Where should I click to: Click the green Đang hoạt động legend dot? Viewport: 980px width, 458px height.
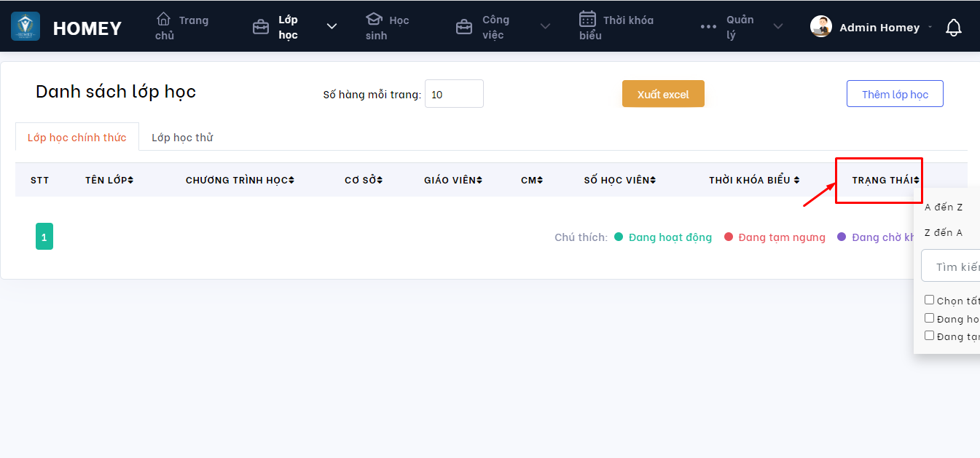619,237
